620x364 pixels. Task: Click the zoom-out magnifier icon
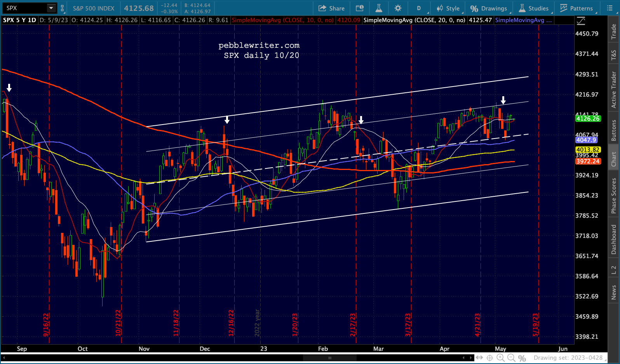click(x=511, y=358)
